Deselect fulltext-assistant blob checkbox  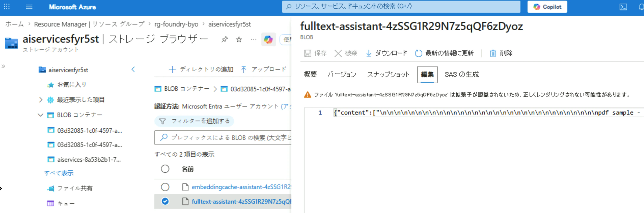pos(165,201)
